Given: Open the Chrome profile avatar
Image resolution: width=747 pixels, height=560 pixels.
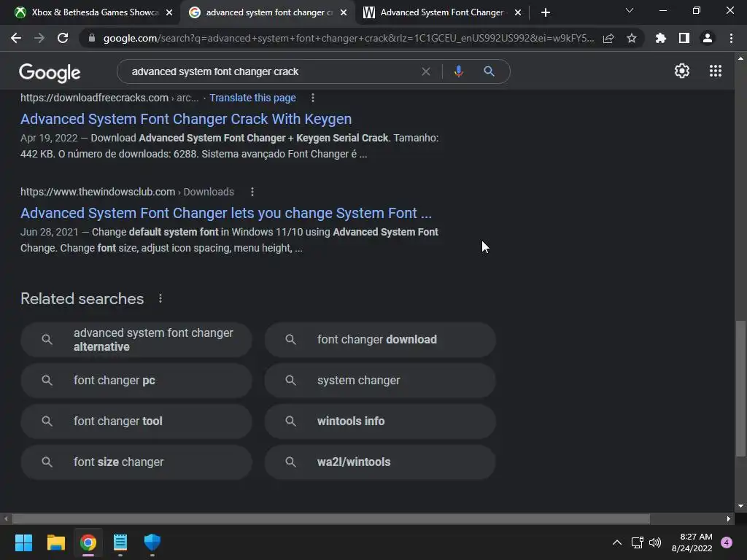Looking at the screenshot, I should [708, 38].
